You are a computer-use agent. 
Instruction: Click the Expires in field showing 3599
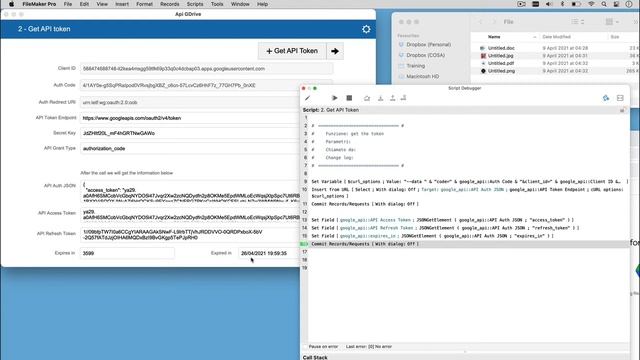pyautogui.click(x=127, y=253)
